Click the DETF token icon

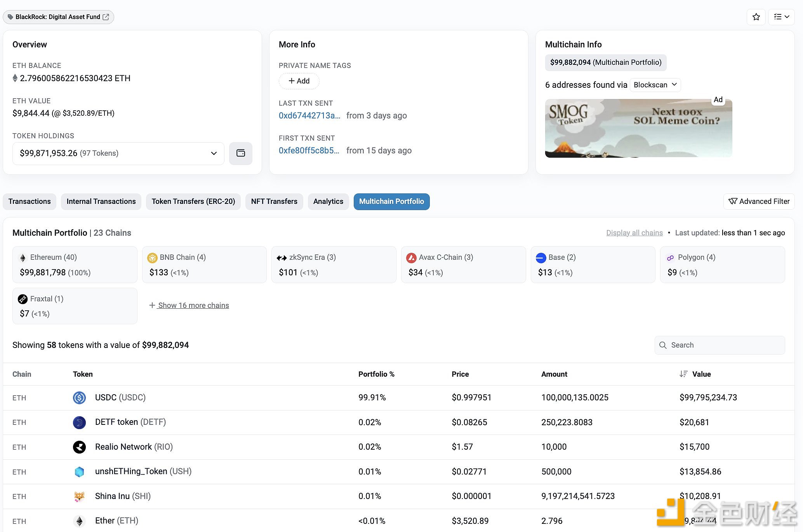(79, 422)
